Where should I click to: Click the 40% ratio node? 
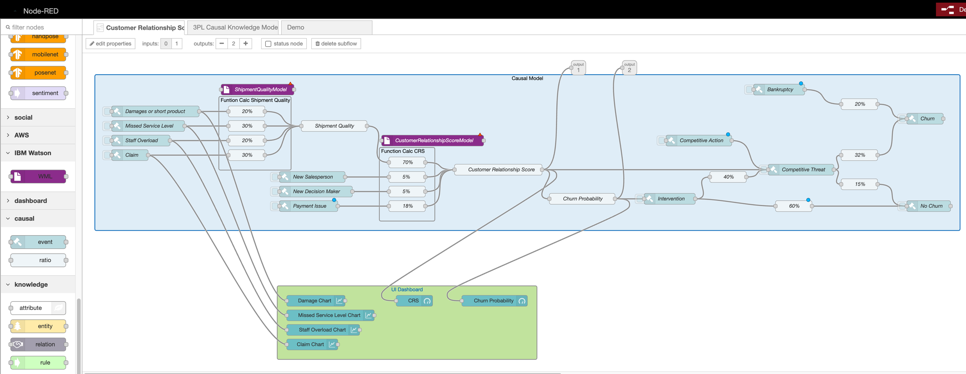pos(728,177)
